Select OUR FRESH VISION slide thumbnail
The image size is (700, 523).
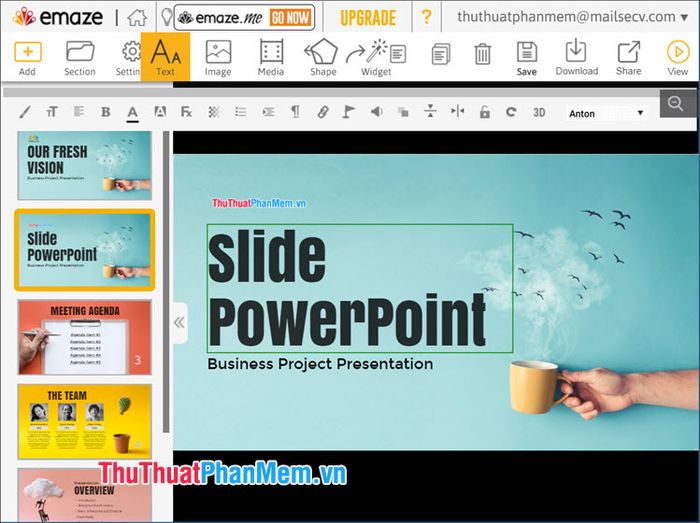tap(84, 166)
